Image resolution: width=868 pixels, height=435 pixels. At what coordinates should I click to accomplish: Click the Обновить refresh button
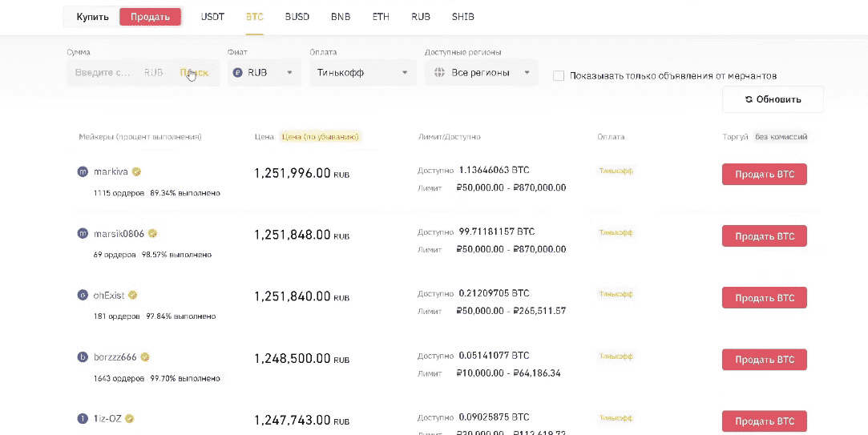tap(773, 99)
